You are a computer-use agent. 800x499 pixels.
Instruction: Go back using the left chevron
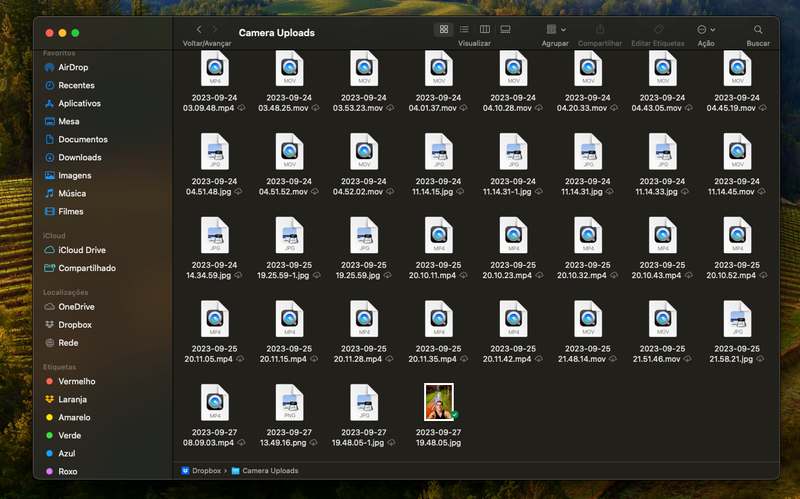pos(199,30)
